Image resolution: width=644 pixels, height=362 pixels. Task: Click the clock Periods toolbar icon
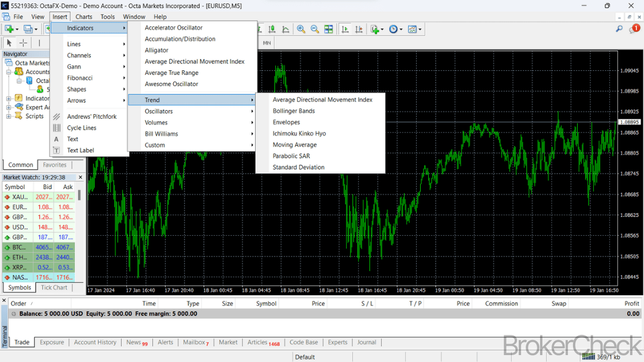(x=394, y=29)
